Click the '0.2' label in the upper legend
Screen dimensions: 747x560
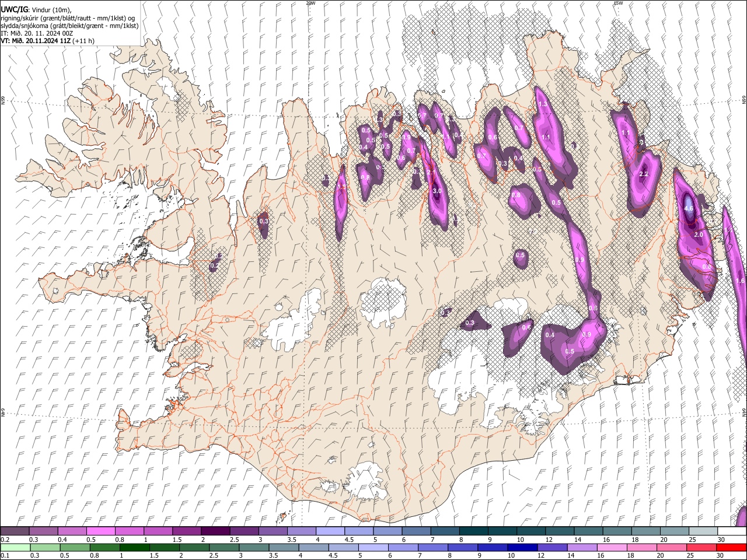[x=5, y=540]
